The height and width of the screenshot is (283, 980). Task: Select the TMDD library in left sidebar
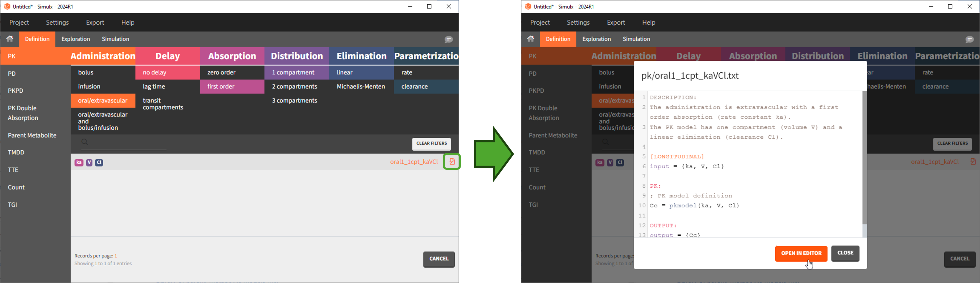(x=17, y=153)
